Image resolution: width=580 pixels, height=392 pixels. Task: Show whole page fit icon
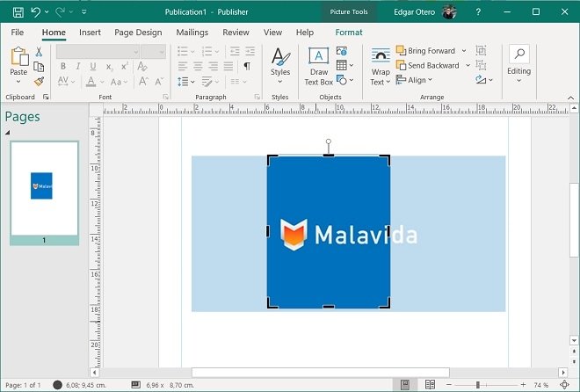[x=564, y=385]
